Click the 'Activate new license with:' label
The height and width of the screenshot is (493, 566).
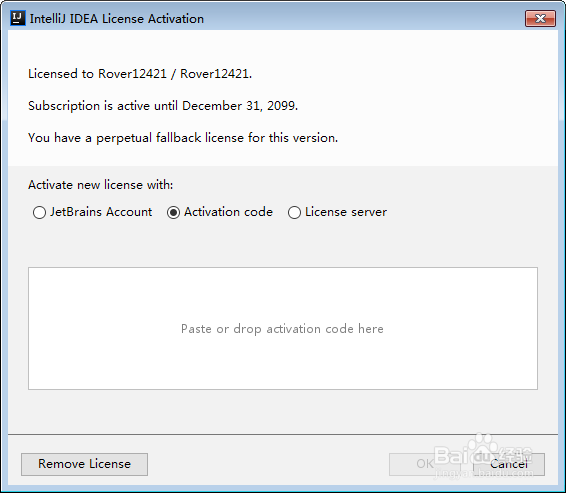[x=101, y=185]
